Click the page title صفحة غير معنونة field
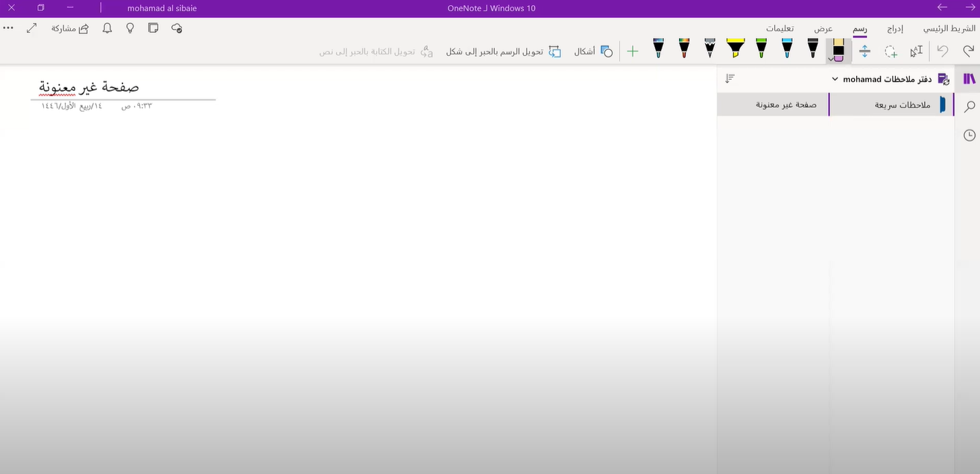Screen dimensions: 980x474 tap(89, 87)
